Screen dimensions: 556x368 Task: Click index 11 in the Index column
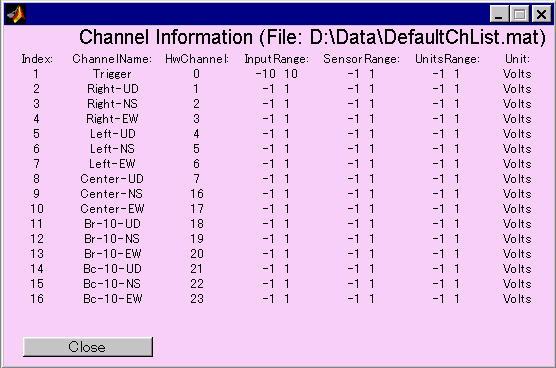point(37,224)
